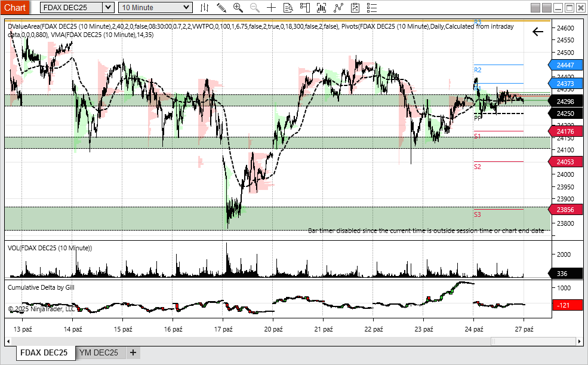Click the blue 24447 price marker

(565, 65)
